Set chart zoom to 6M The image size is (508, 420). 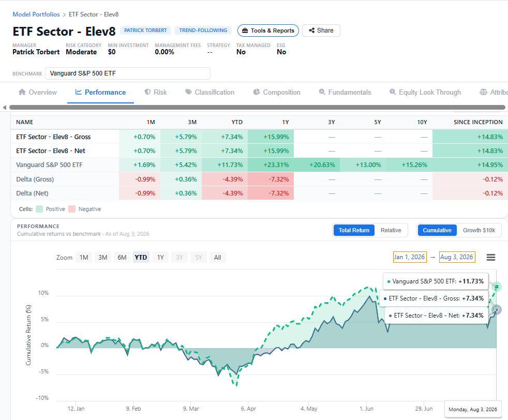(x=122, y=258)
